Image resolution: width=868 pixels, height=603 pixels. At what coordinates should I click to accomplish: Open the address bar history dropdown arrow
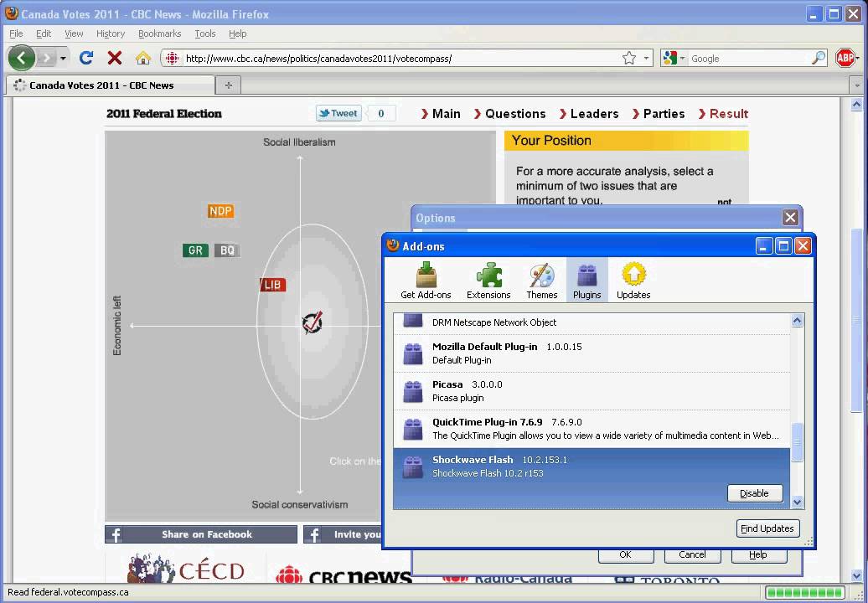tap(646, 58)
